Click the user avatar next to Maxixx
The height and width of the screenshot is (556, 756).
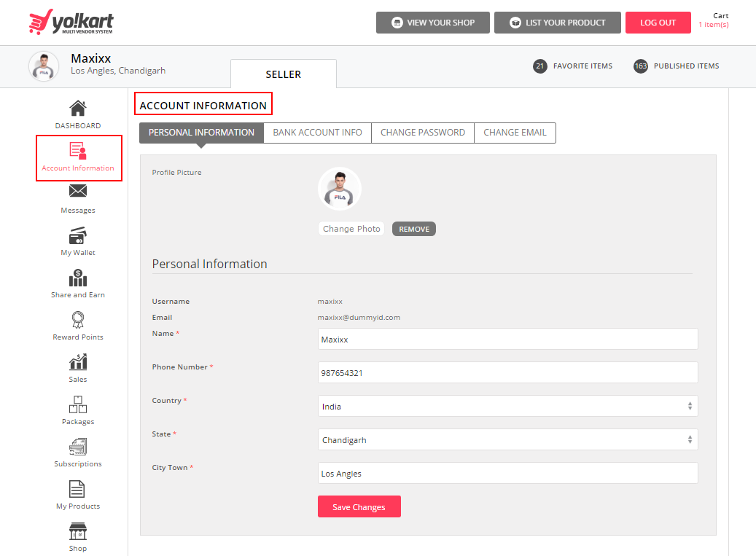[x=44, y=66]
